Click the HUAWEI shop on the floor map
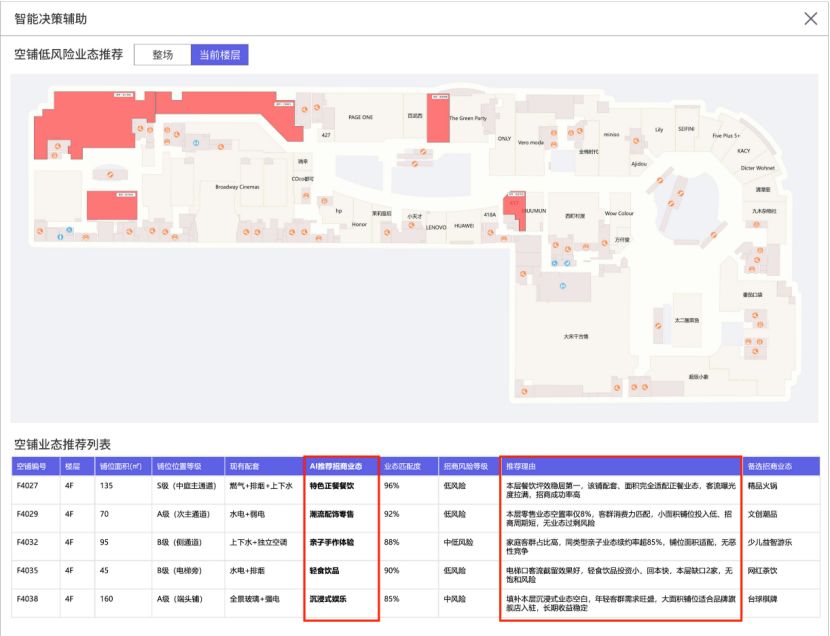 coord(464,227)
